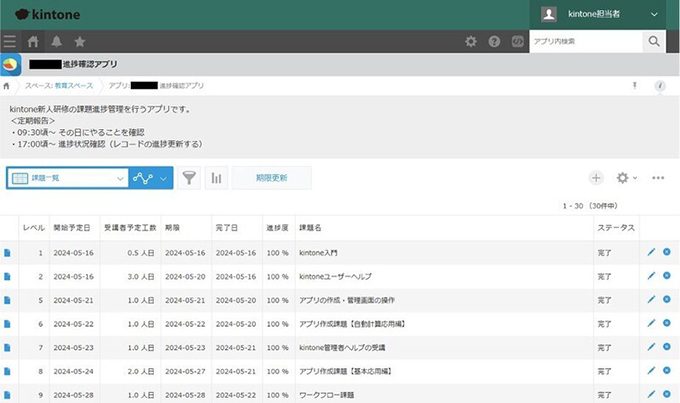
Task: Click the 期限更新 button
Action: click(271, 178)
